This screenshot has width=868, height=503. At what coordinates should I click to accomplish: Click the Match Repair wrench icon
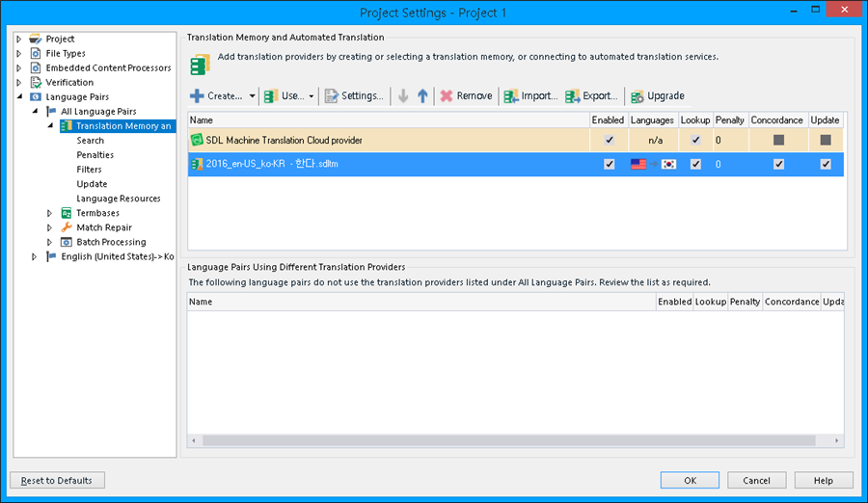(x=67, y=227)
